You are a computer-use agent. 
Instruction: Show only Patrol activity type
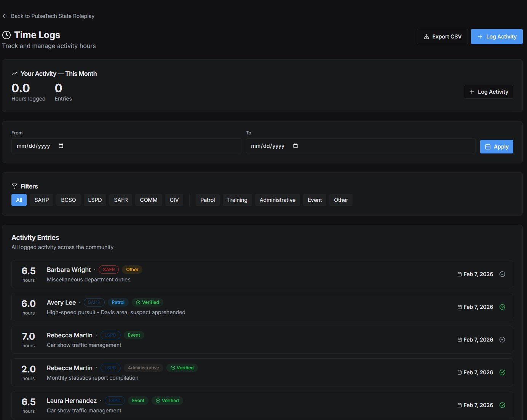[x=208, y=200]
